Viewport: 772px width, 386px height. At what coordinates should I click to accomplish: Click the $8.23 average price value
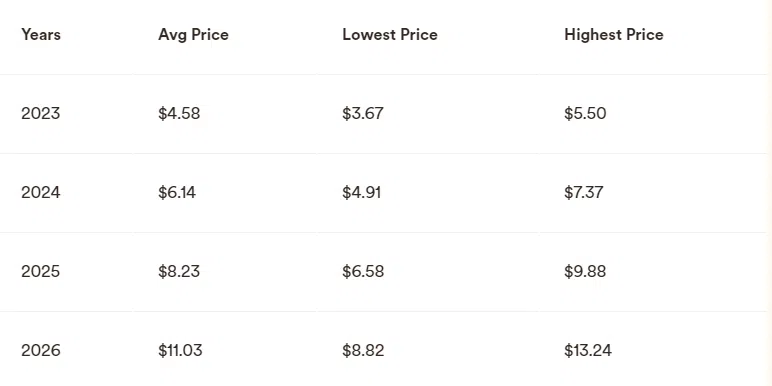(x=179, y=272)
